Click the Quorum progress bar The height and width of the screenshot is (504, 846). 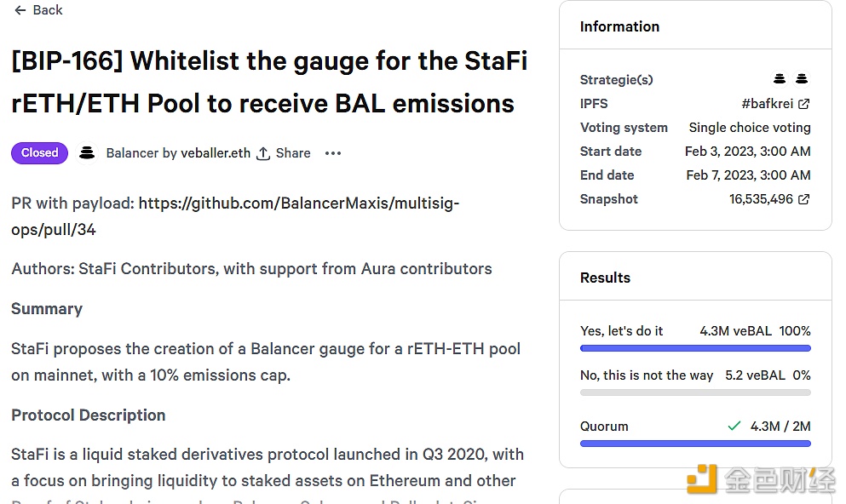point(695,444)
